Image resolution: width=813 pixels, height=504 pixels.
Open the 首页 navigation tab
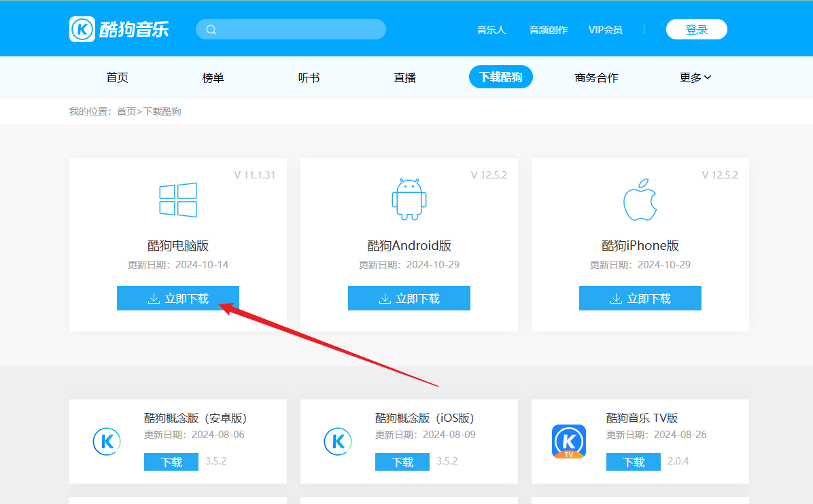point(117,77)
